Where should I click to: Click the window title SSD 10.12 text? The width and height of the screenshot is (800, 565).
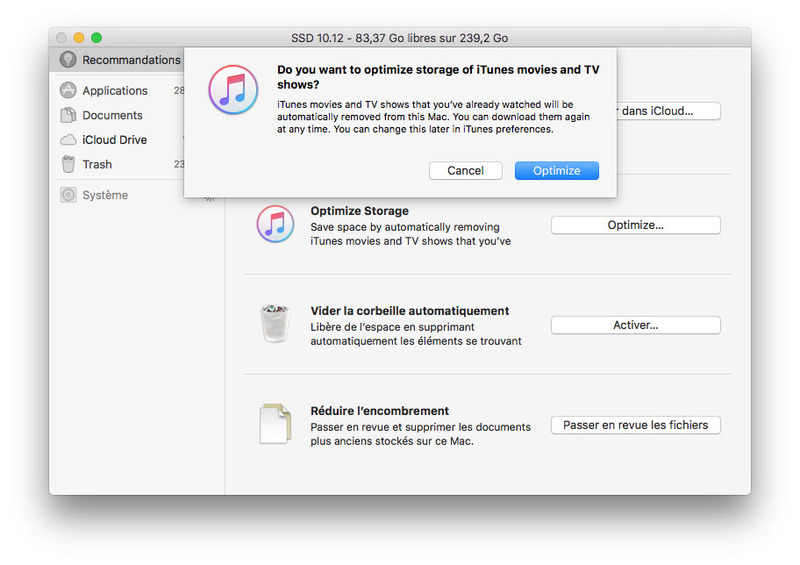point(399,38)
